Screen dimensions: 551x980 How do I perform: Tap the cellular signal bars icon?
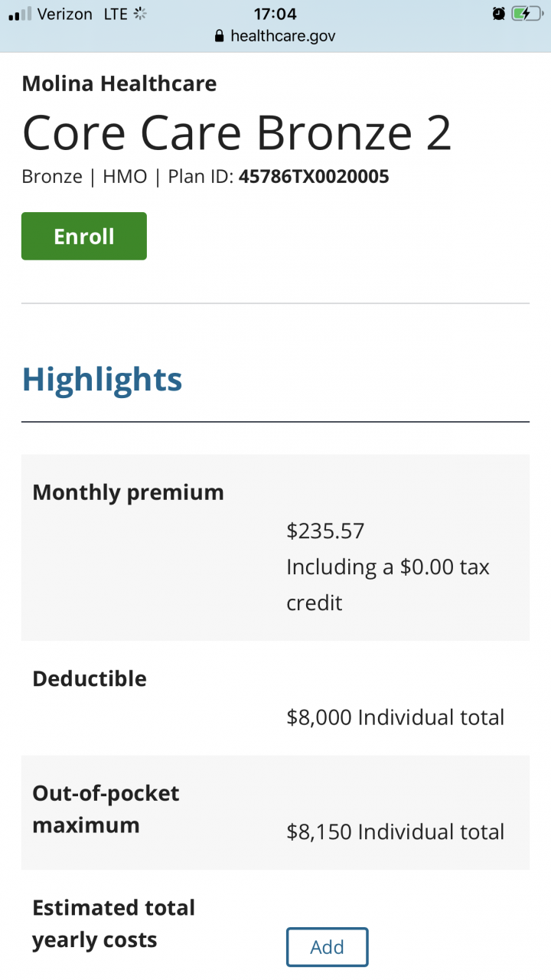(x=20, y=14)
